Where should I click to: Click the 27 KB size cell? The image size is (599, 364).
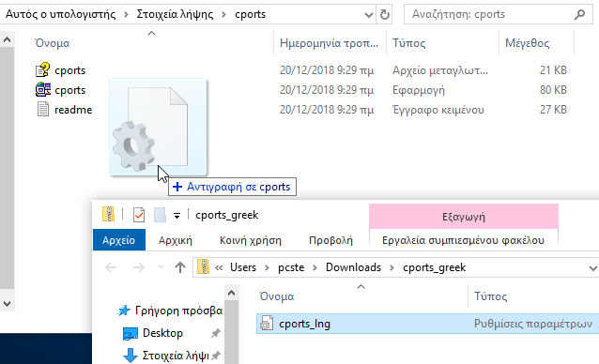coord(553,110)
